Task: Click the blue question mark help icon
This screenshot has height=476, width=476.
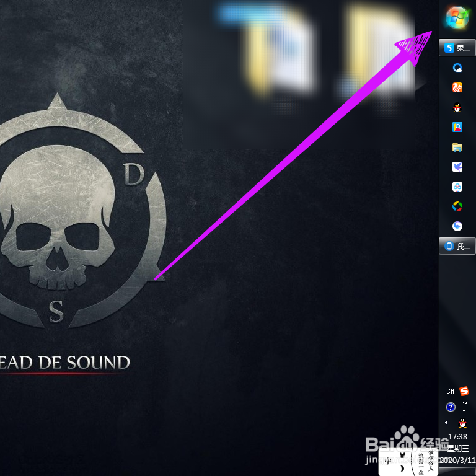Action: pos(451,407)
